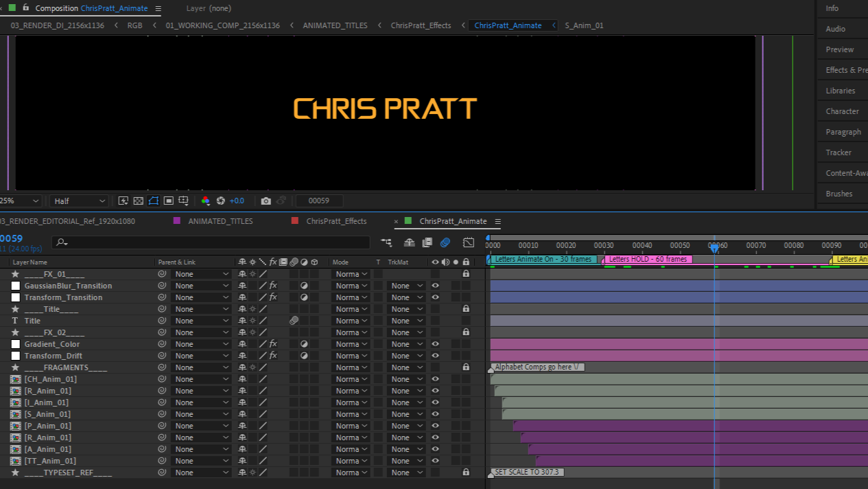The image size is (868, 489).
Task: Toggle the viewer lock icon beside Composition
Action: click(25, 8)
